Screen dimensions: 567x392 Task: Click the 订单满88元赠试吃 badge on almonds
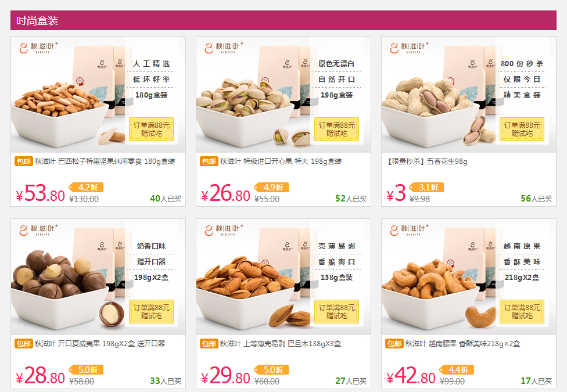click(337, 311)
